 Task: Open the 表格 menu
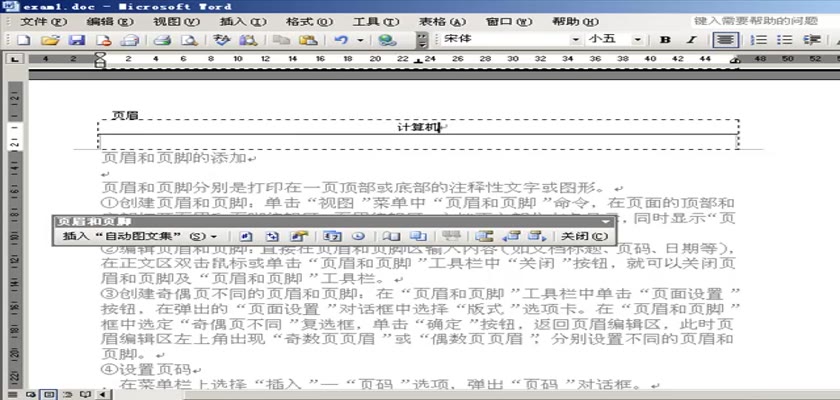[442, 22]
